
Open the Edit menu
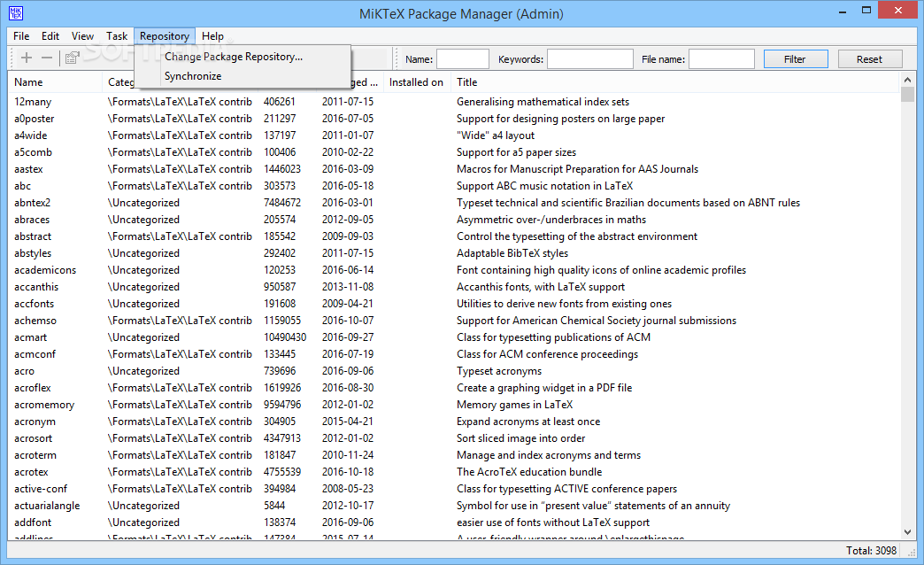pyautogui.click(x=50, y=36)
